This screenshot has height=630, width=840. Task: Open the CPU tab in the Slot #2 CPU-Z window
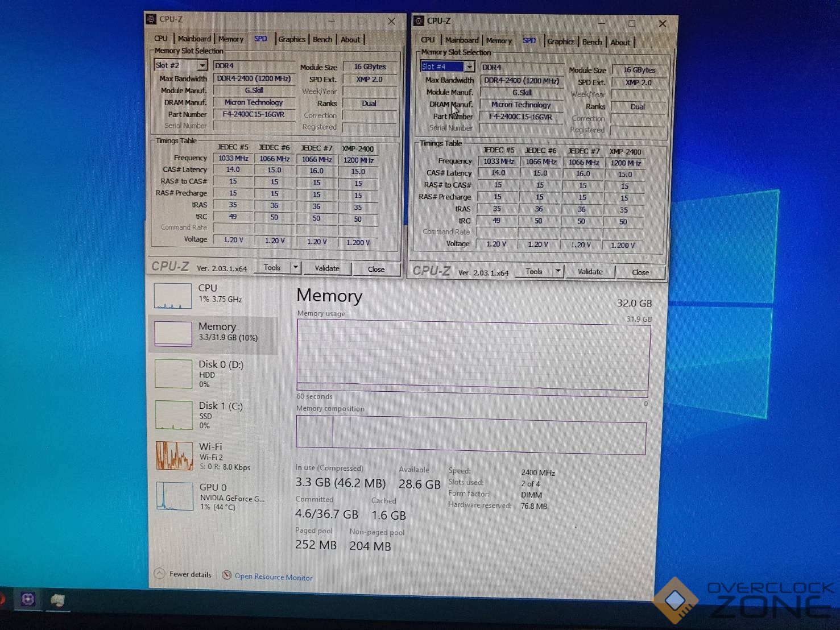coord(161,39)
